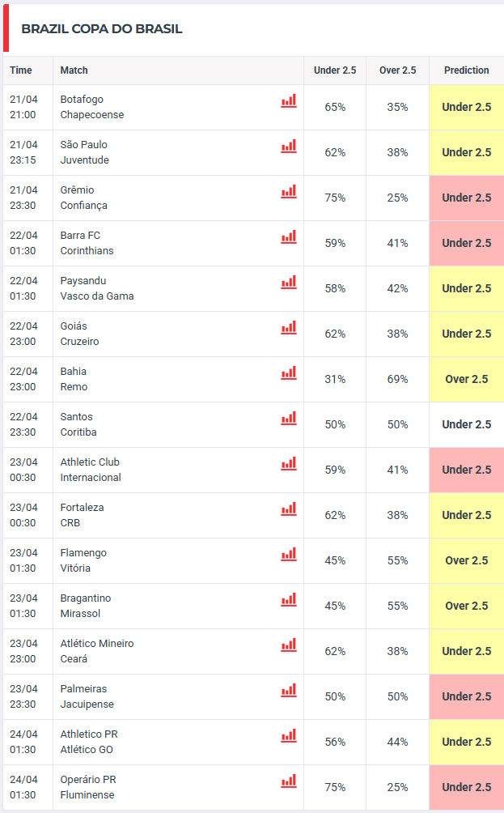View stats icon for Barra FC vs Corinthians
The image size is (504, 813).
(x=289, y=237)
